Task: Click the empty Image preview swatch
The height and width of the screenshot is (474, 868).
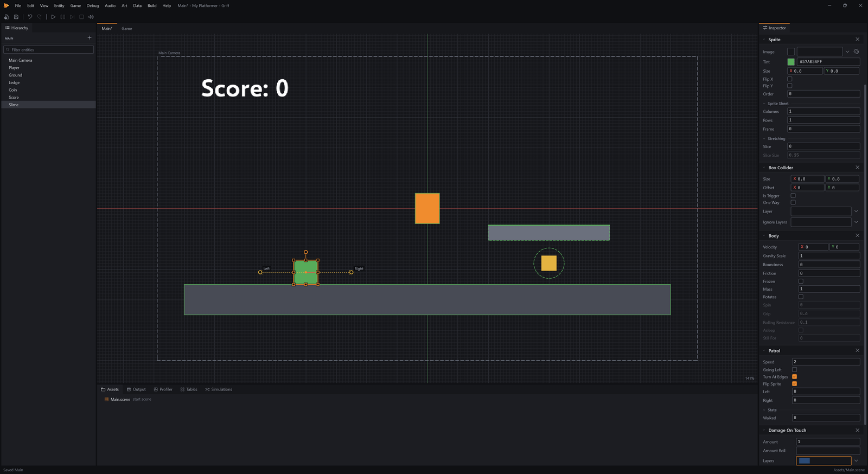Action: (791, 52)
